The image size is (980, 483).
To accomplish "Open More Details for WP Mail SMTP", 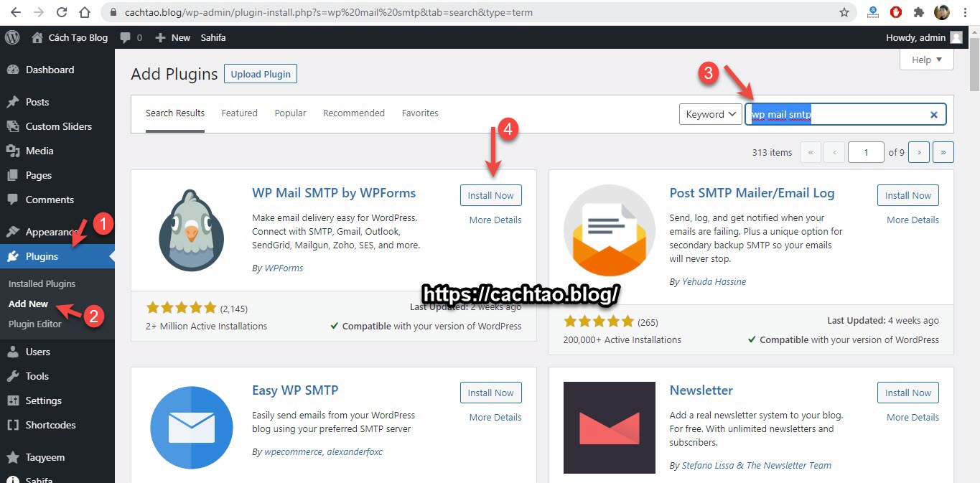I will pos(495,220).
